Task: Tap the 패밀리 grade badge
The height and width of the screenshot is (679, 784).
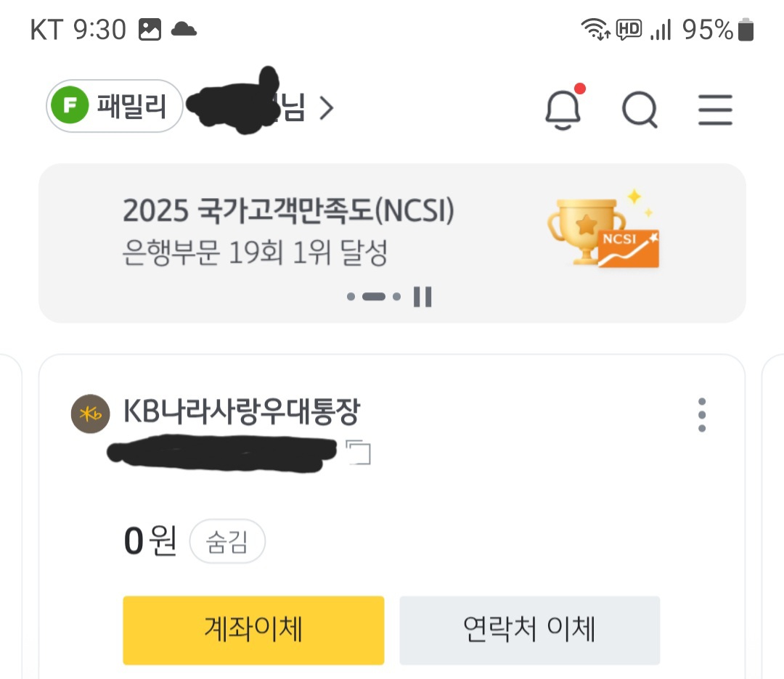Action: point(115,107)
